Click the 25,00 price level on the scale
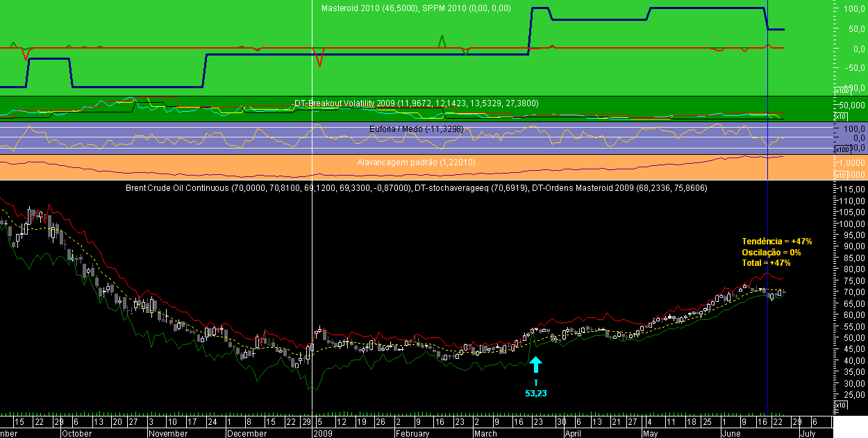 [855, 394]
